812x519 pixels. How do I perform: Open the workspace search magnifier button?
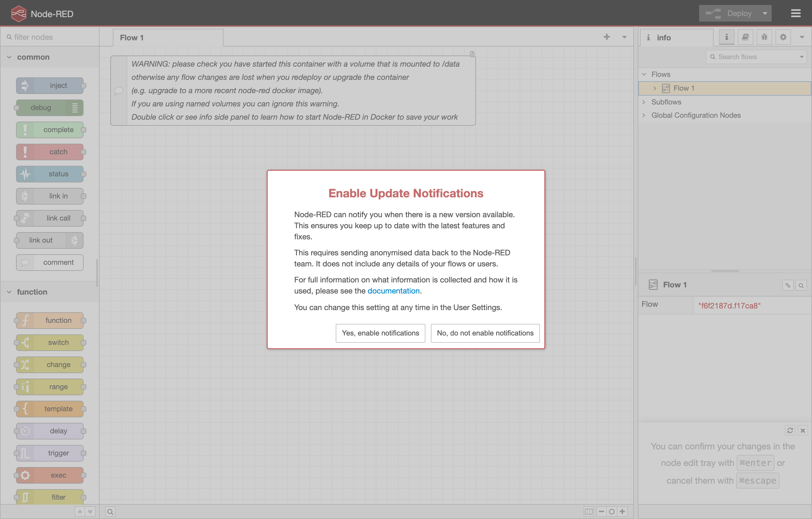(110, 512)
